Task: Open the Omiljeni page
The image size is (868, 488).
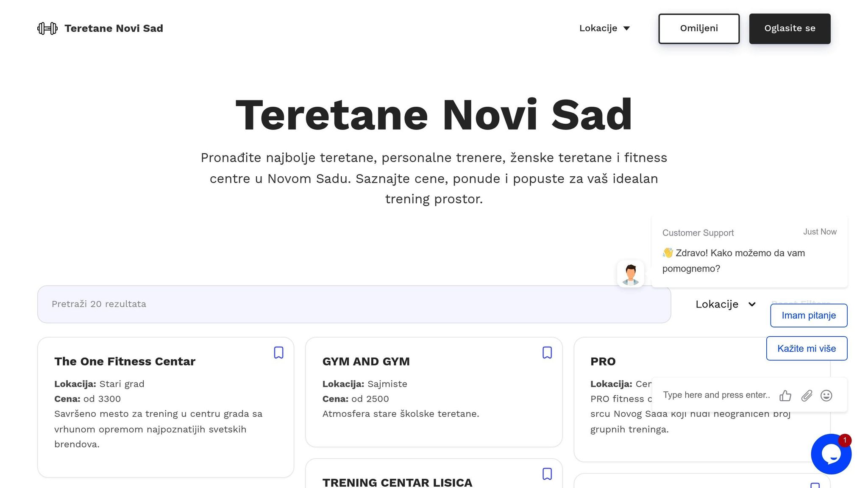Action: tap(698, 28)
